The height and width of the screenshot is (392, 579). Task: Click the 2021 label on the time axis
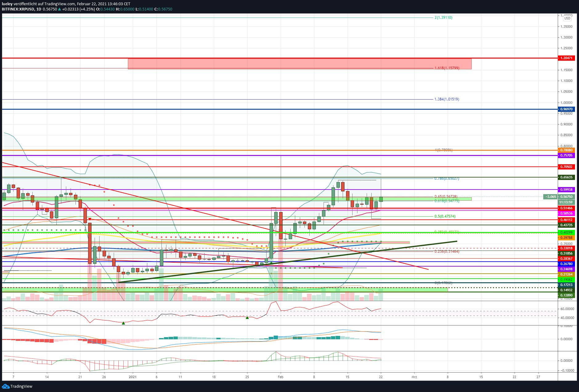133,377
